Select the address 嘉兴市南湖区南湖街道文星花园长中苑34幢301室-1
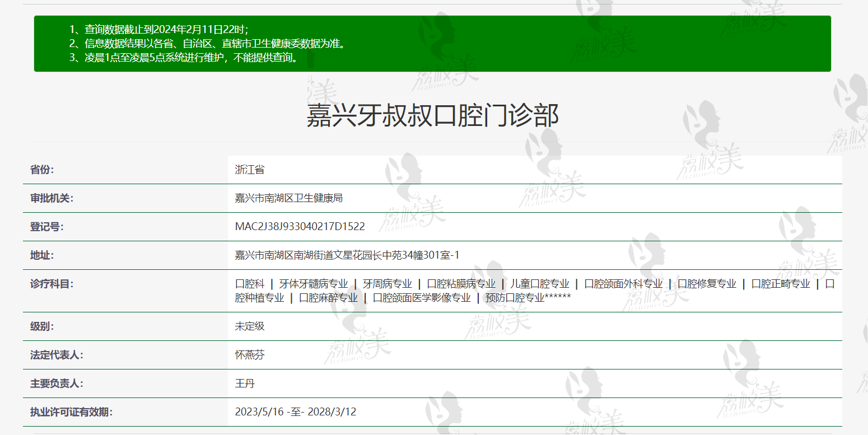This screenshot has height=435, width=868. [x=347, y=255]
